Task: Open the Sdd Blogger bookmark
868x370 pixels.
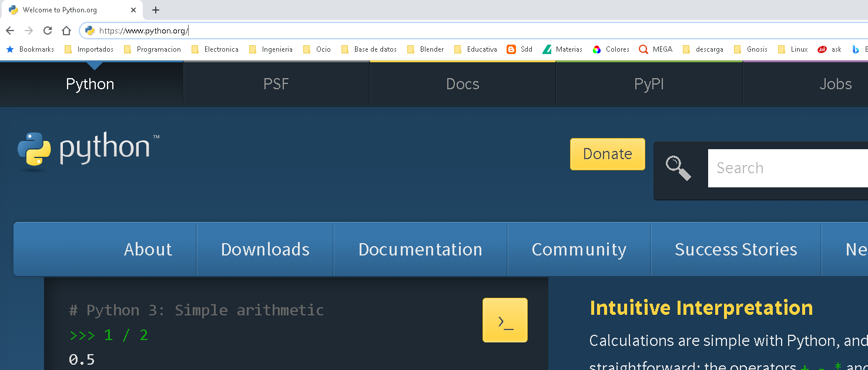Action: click(x=520, y=49)
